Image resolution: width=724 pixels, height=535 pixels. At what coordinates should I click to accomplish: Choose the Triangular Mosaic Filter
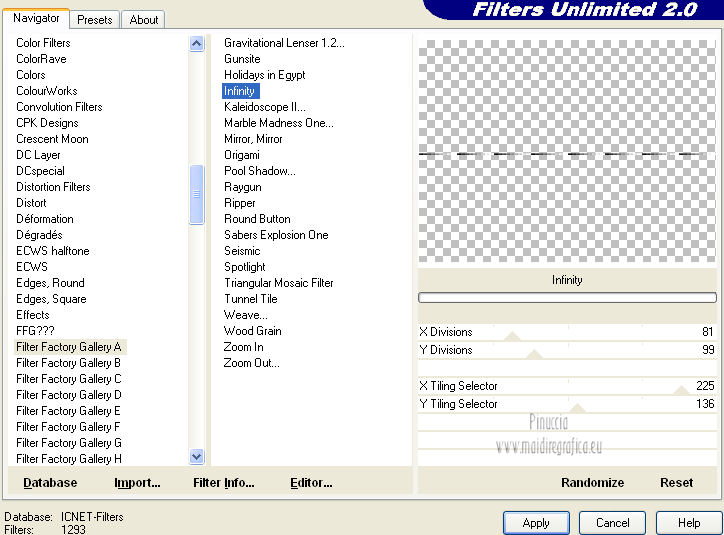tap(279, 283)
